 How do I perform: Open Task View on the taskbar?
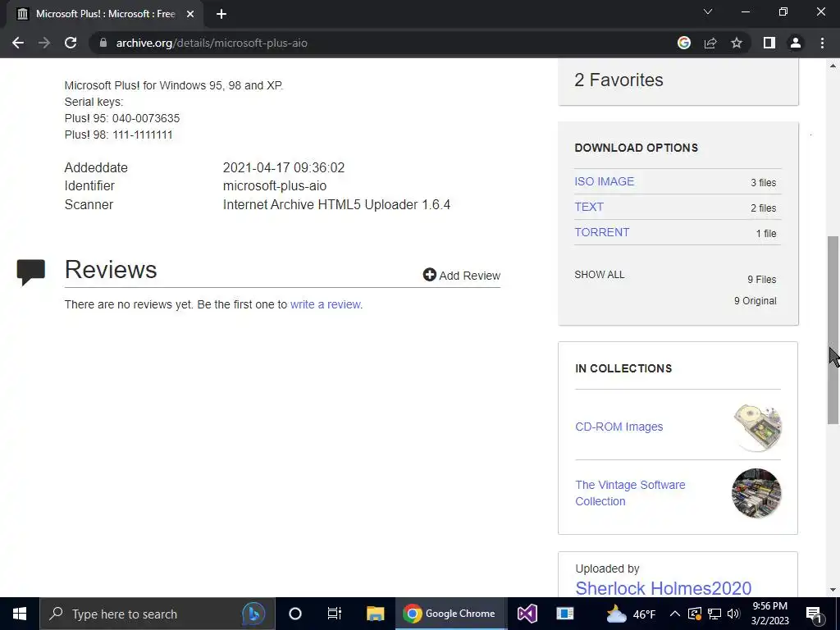point(335,614)
